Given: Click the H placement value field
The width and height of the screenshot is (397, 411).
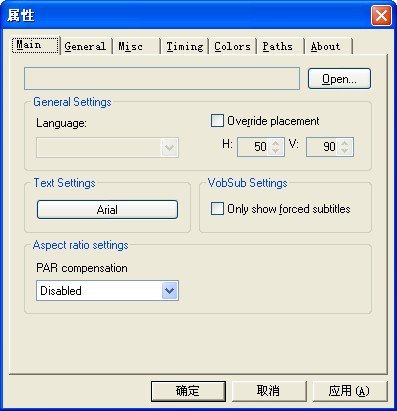Looking at the screenshot, I should (253, 147).
